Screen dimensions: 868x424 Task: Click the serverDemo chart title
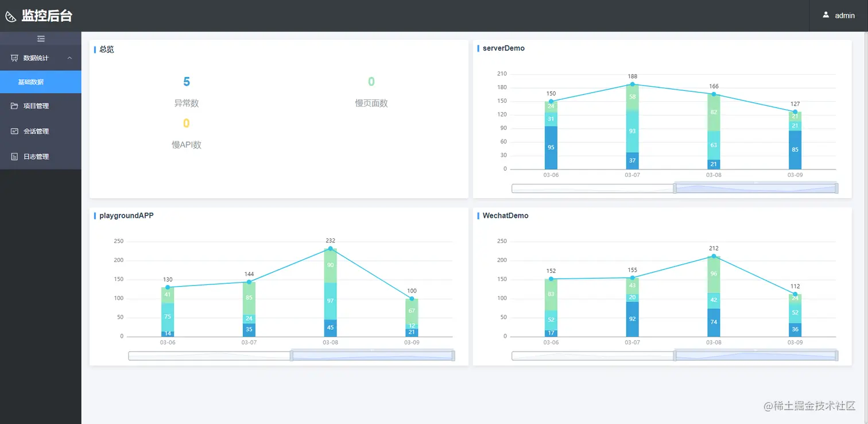(x=503, y=48)
